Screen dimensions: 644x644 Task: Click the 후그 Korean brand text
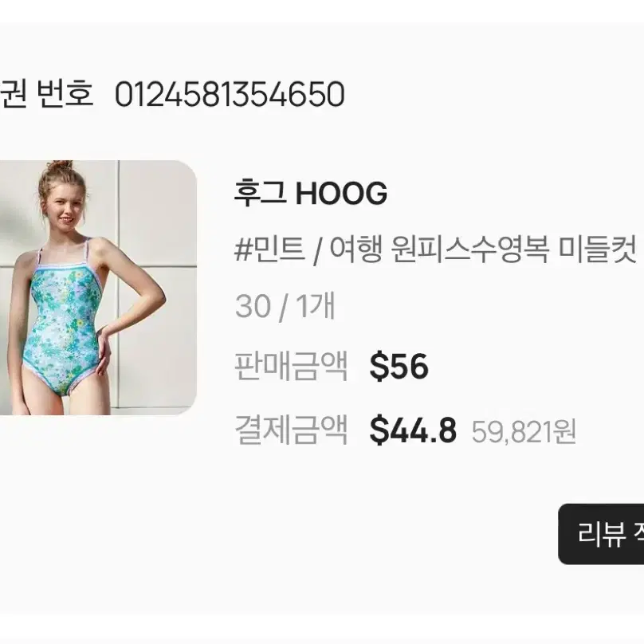tap(260, 193)
